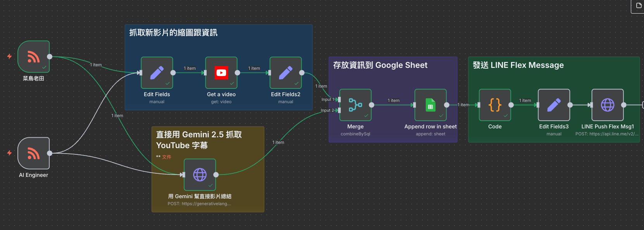Click the 用 Gemini 幫直接影片總結 node label
This screenshot has height=230, width=644.
click(200, 196)
